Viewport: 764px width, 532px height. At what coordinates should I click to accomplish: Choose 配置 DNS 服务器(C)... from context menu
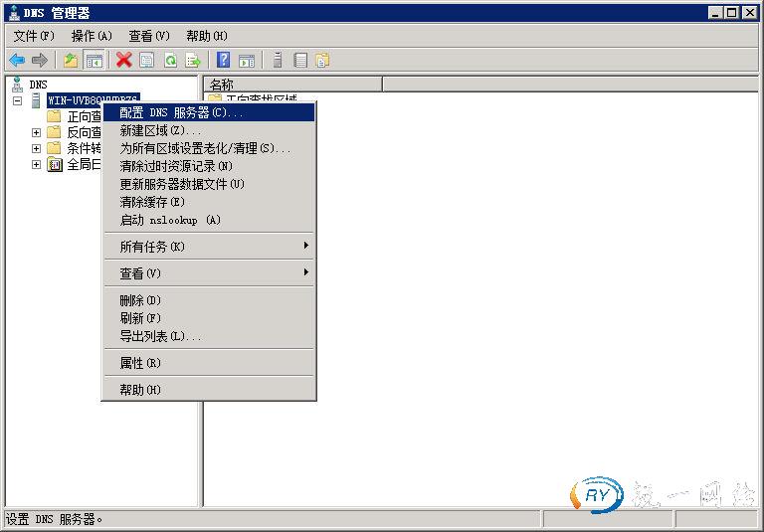click(209, 112)
